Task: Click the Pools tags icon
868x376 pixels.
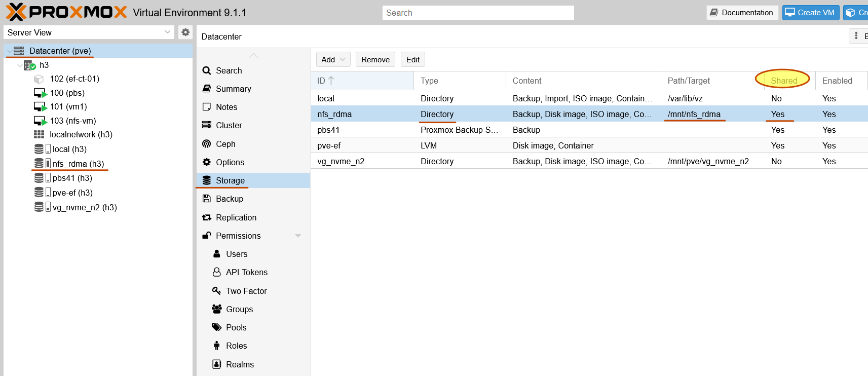Action: pyautogui.click(x=217, y=327)
